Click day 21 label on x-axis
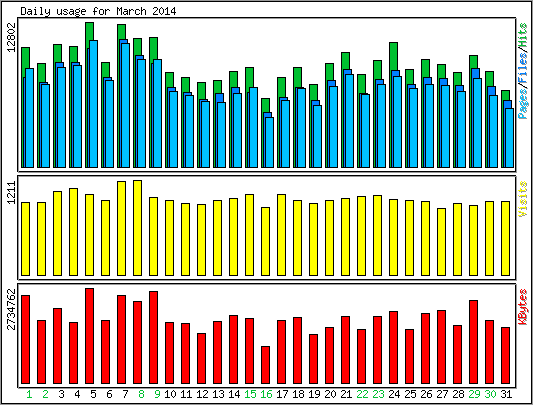Viewport: 533px width, 405px height. 346,394
